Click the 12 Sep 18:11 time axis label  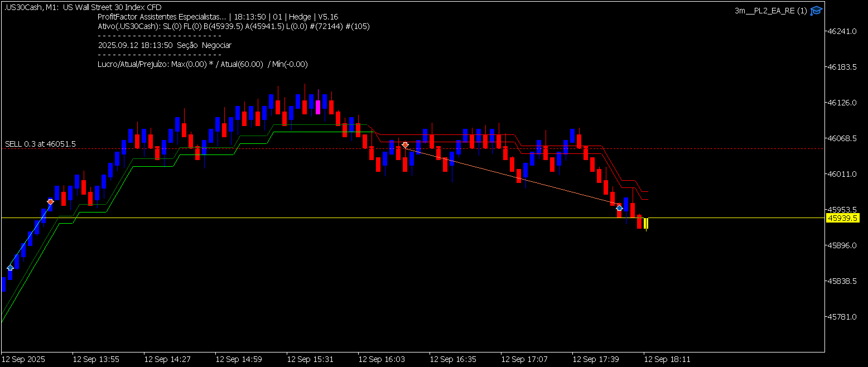[x=667, y=360]
